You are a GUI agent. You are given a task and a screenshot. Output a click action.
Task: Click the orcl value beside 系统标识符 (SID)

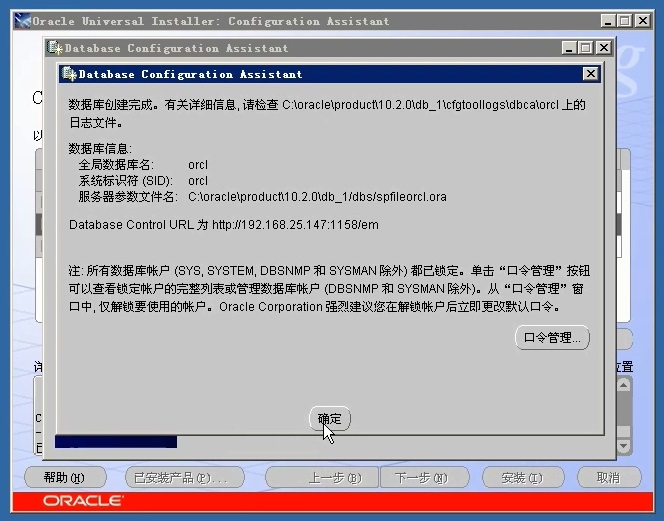(198, 181)
